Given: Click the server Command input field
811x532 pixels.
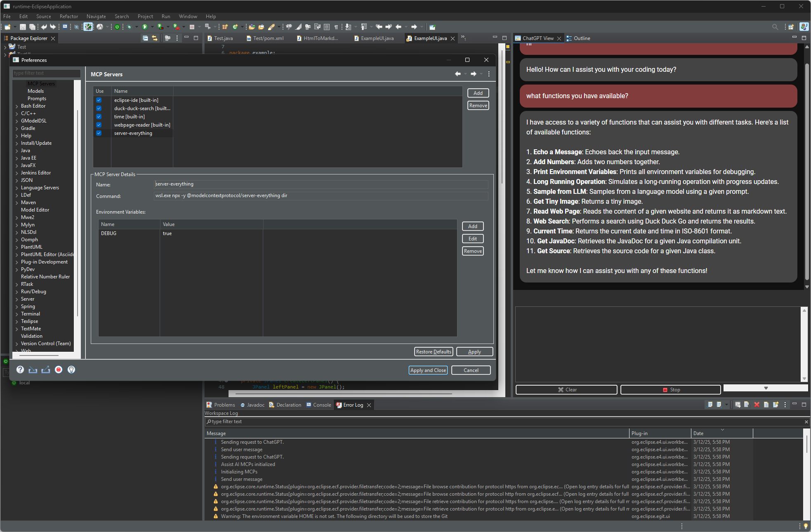Looking at the screenshot, I should coord(321,195).
